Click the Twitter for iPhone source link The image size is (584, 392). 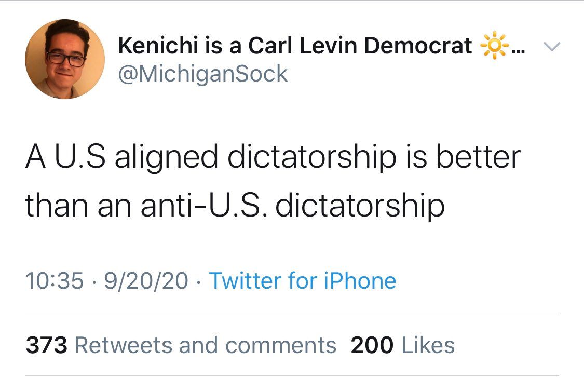point(303,281)
